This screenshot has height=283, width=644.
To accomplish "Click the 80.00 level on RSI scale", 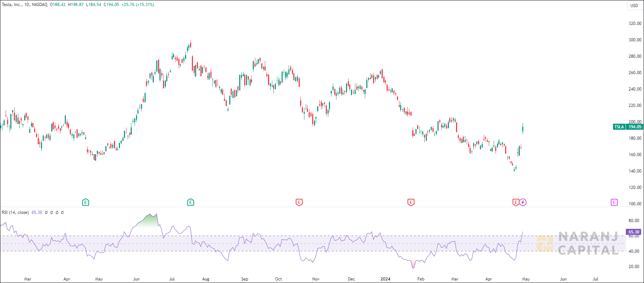I will [634, 221].
